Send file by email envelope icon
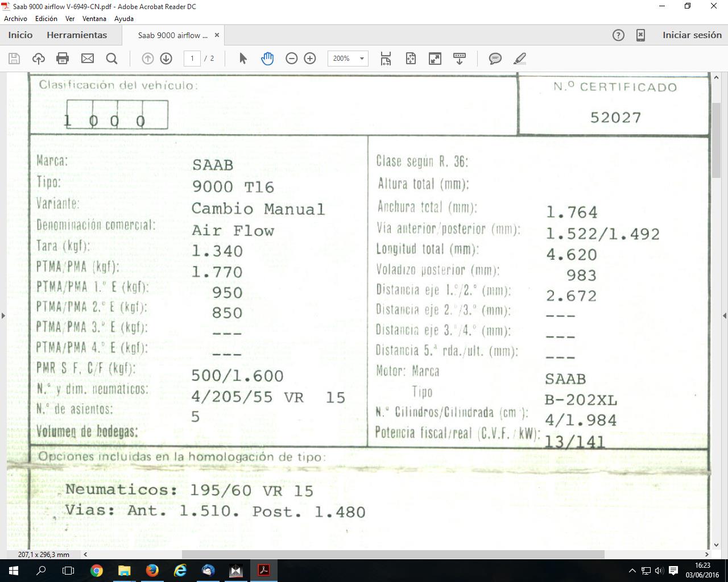 88,59
